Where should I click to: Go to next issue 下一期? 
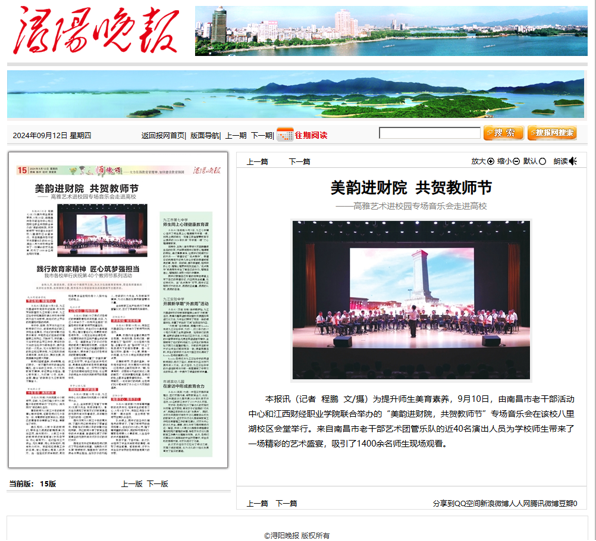262,136
